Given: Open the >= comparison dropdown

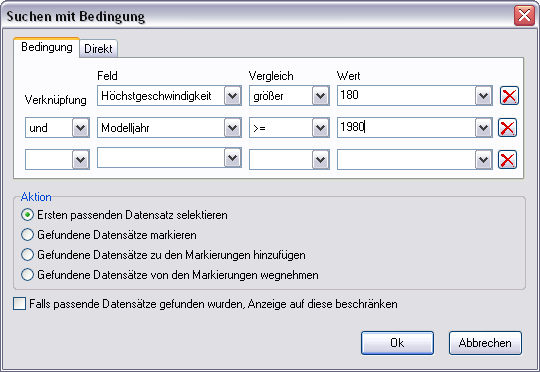Looking at the screenshot, I should tap(320, 128).
